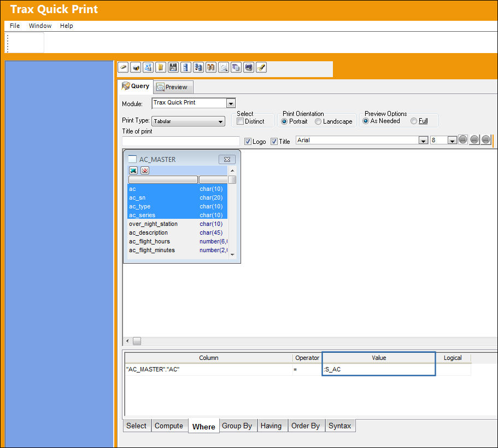Click the overlapping windows toolbar icon
This screenshot has width=498, height=448.
pos(236,67)
